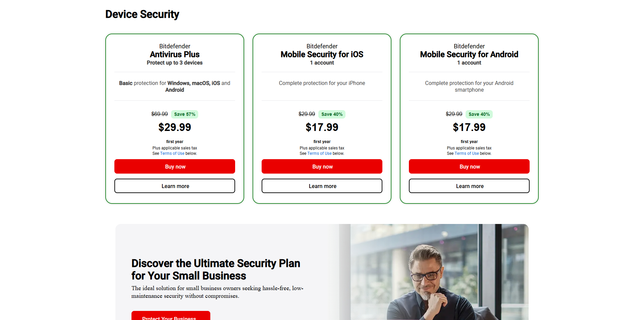644x320 pixels.
Task: Click the Save 40% badge on iOS plan
Action: click(332, 114)
